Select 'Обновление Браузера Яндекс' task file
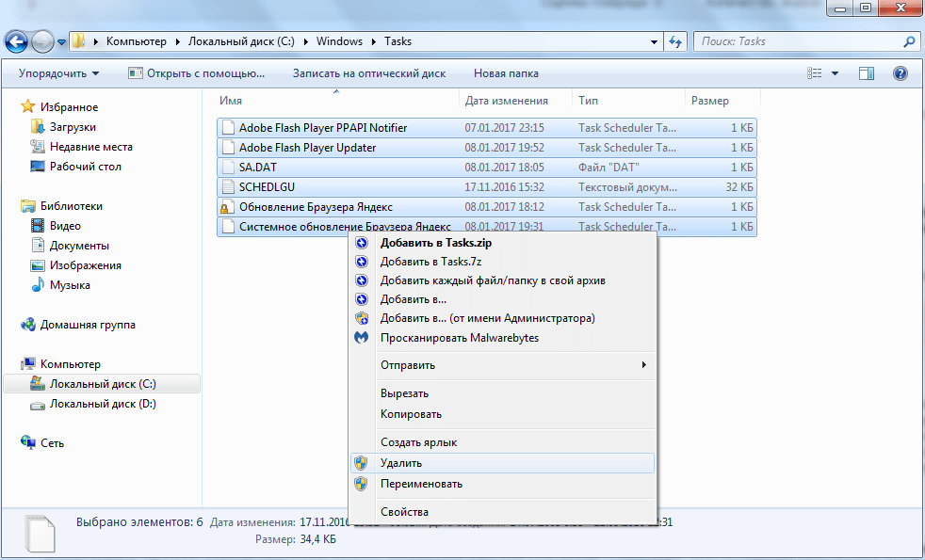 click(487, 207)
